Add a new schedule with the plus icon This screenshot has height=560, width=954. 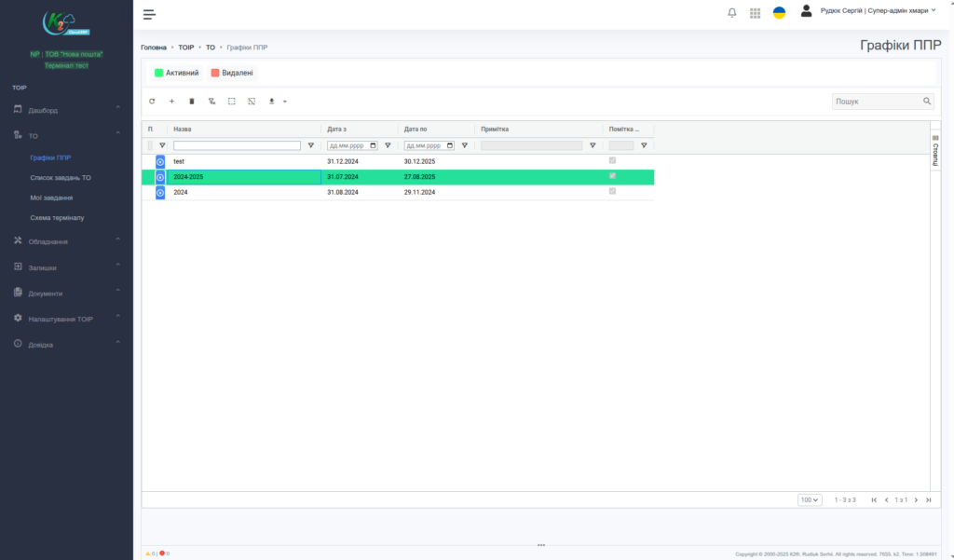click(x=171, y=101)
